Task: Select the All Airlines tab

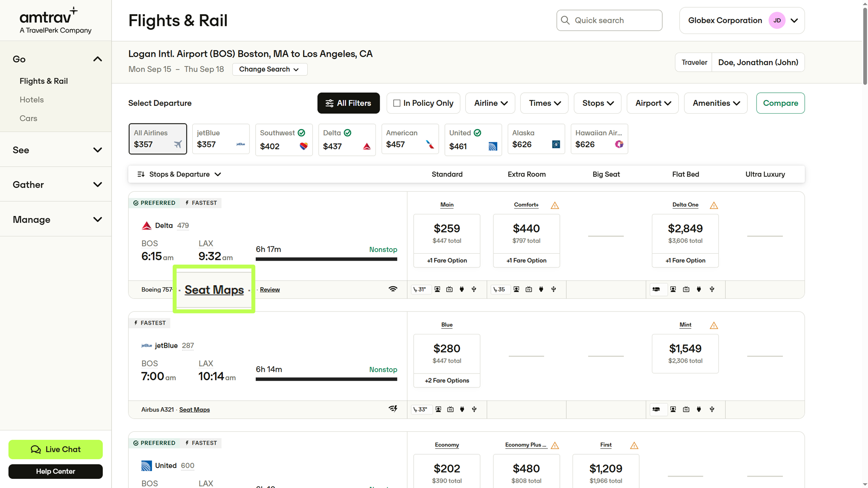Action: point(158,139)
